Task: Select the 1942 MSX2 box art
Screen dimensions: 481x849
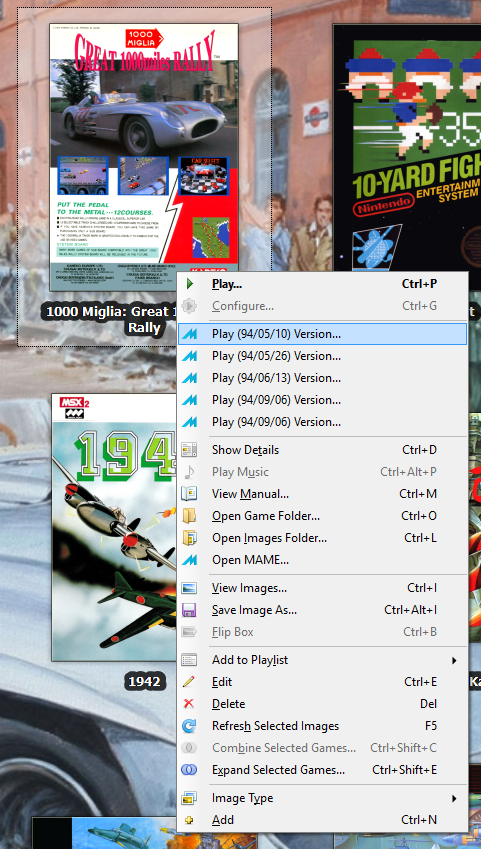Action: tap(115, 527)
